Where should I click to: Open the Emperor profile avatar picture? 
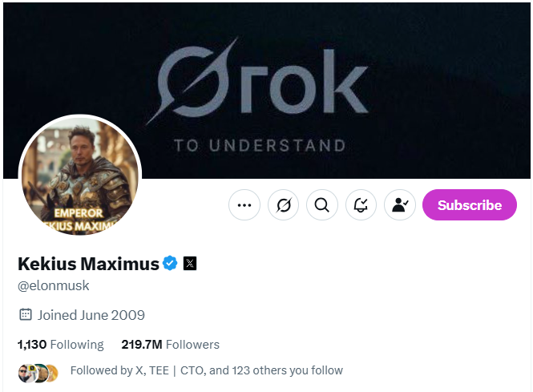[80, 176]
